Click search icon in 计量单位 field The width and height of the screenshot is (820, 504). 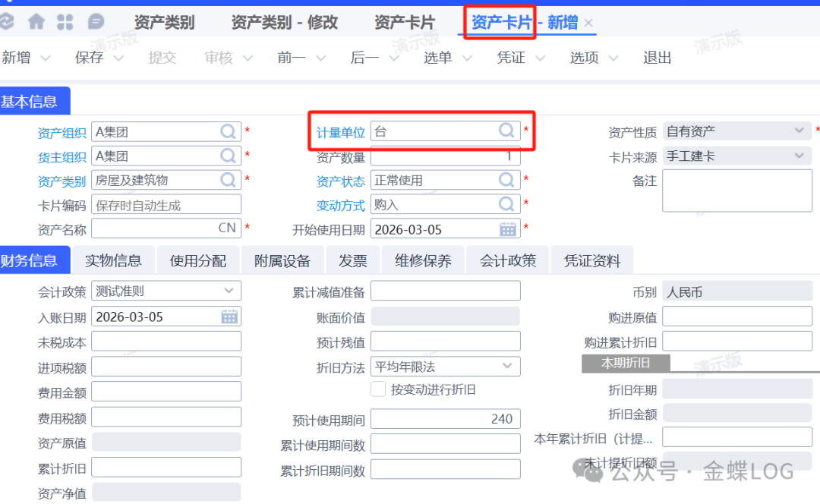point(507,131)
